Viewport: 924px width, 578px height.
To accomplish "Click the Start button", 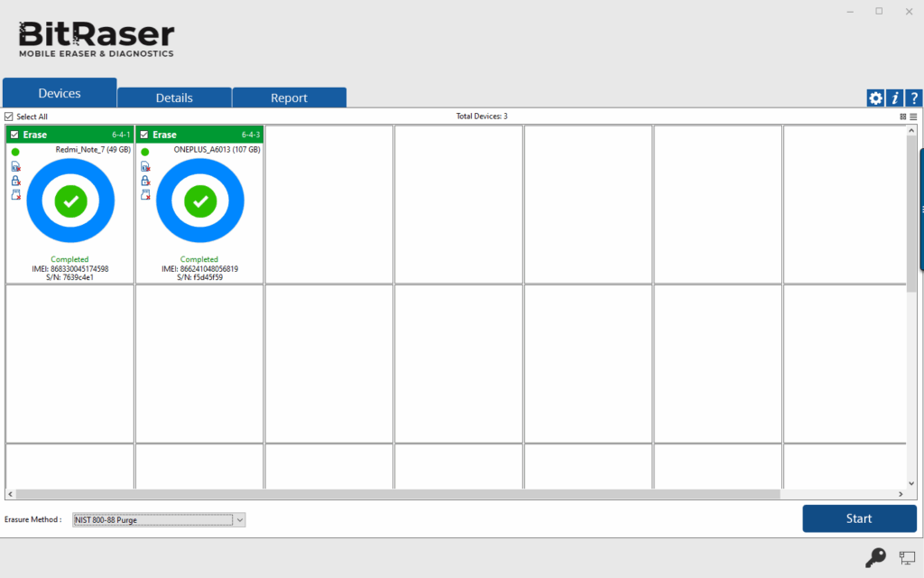I will tap(859, 518).
